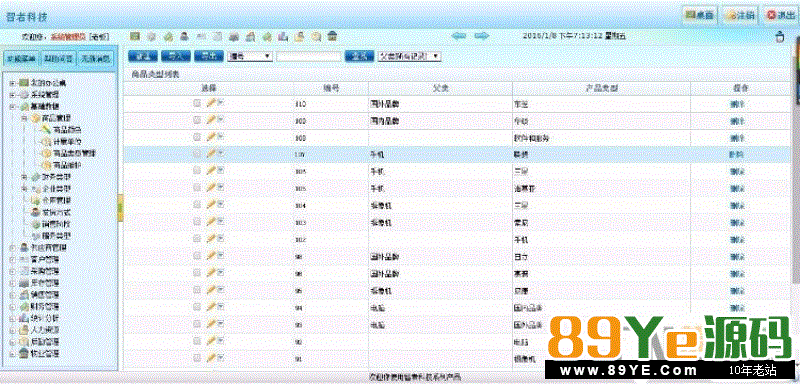Open the 我的办公桌 shortcut icon in top toolbar
The image size is (800, 384).
[x=135, y=36]
